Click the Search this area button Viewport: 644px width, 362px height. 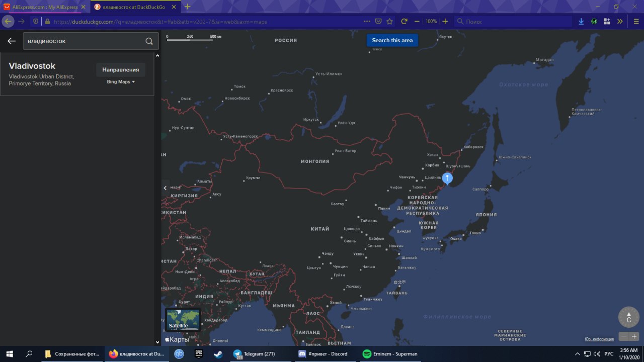pyautogui.click(x=392, y=40)
